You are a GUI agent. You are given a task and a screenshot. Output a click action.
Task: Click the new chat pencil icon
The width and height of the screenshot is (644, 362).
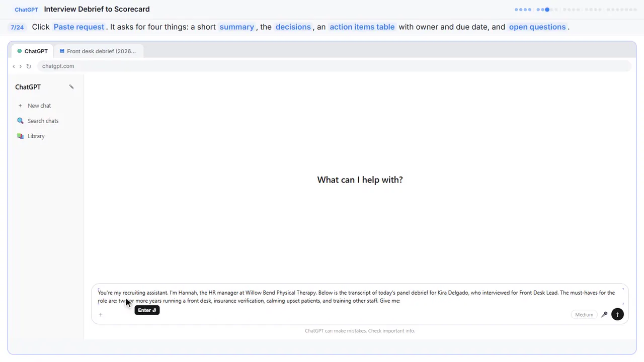pos(71,87)
